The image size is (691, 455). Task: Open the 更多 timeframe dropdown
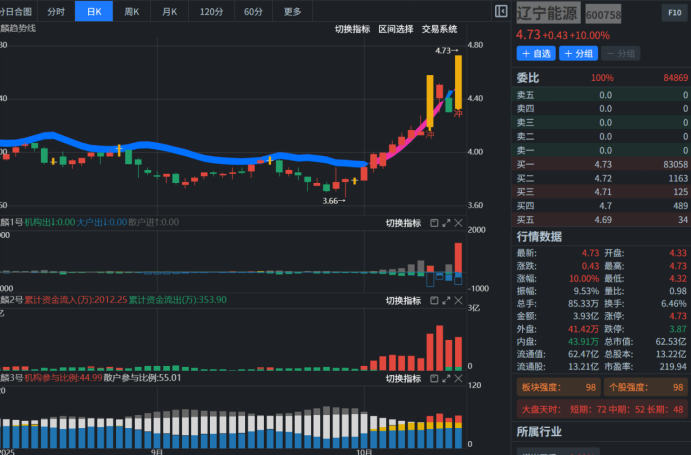(292, 11)
